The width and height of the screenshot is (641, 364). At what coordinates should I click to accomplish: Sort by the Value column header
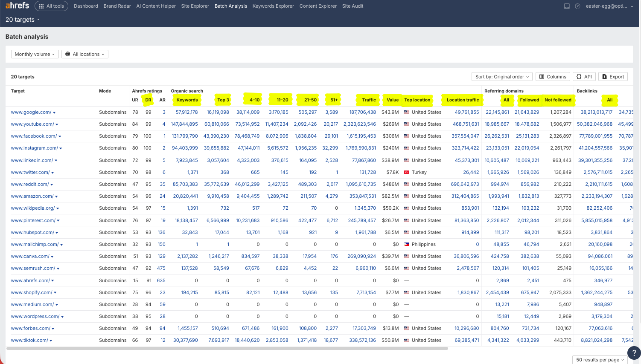393,100
